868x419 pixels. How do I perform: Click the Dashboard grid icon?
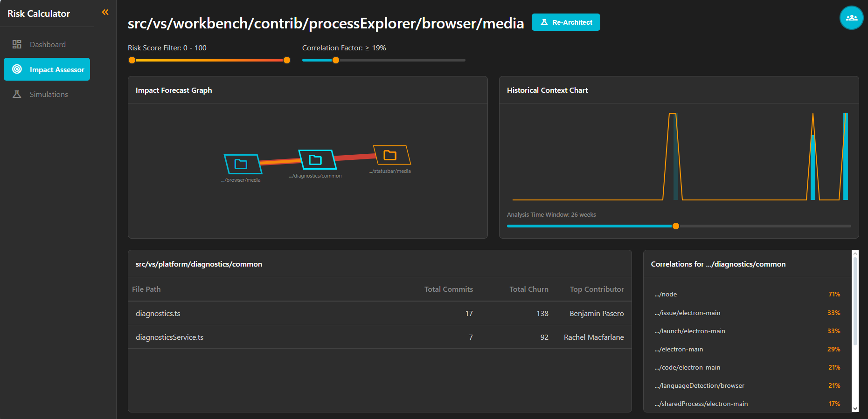point(17,44)
